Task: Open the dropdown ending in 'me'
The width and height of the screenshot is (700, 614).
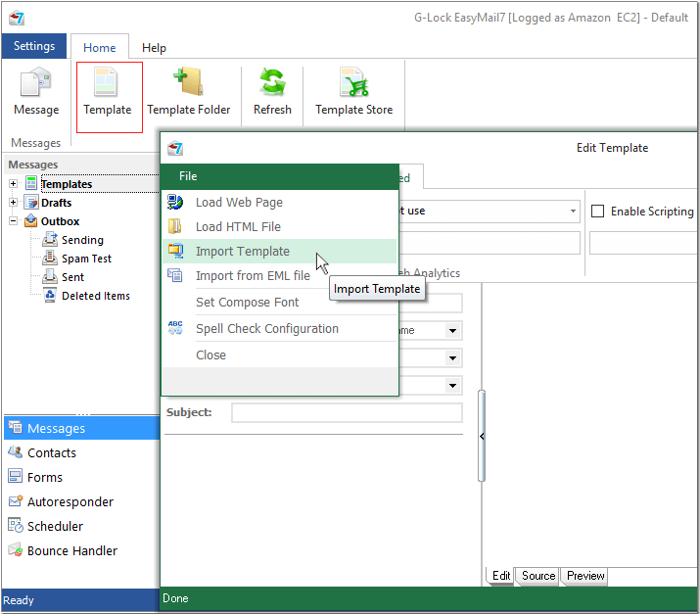Action: click(x=452, y=331)
